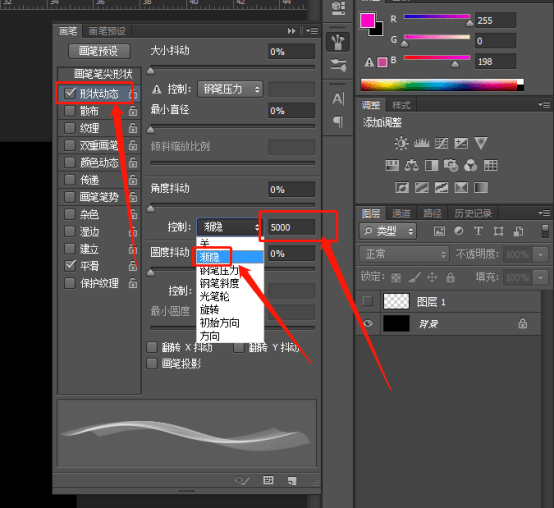
Task: Click the 画笔预设 button
Action: 99,51
